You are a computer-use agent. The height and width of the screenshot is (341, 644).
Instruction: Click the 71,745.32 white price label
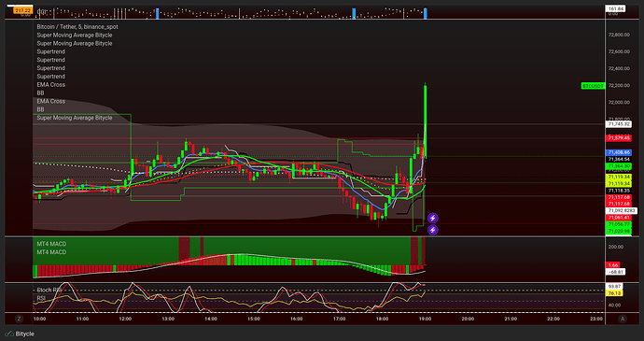pyautogui.click(x=619, y=124)
